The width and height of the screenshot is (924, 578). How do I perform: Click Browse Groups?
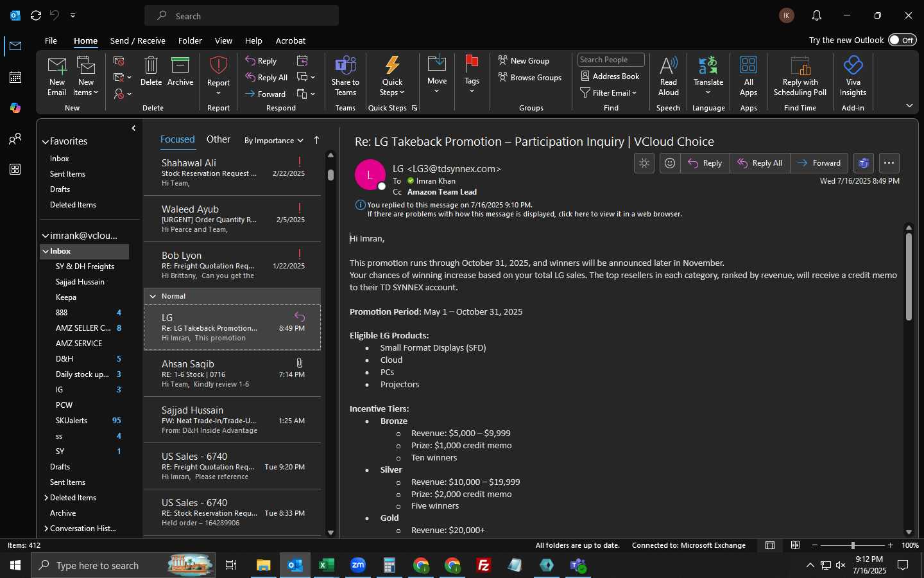(530, 78)
